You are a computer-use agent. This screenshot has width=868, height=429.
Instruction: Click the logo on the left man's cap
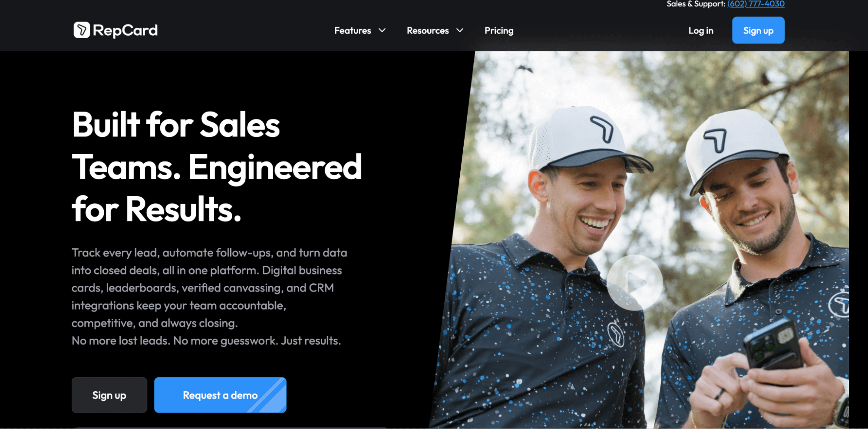602,129
